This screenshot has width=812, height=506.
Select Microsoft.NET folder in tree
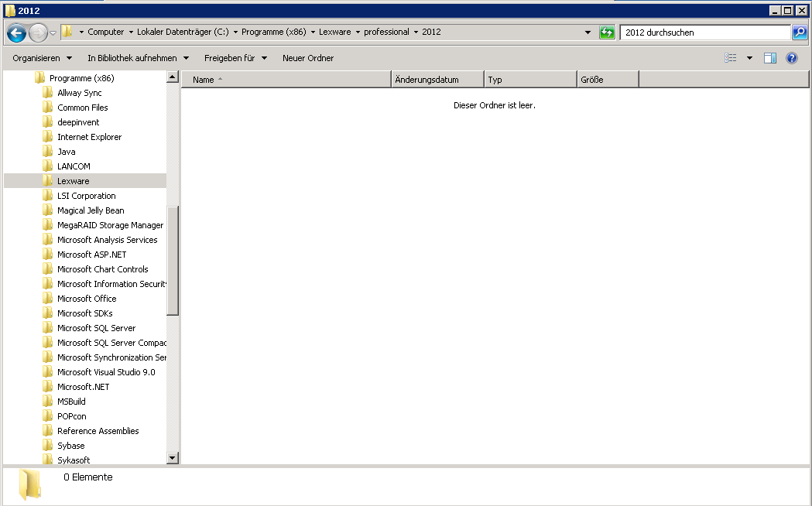[x=84, y=387]
